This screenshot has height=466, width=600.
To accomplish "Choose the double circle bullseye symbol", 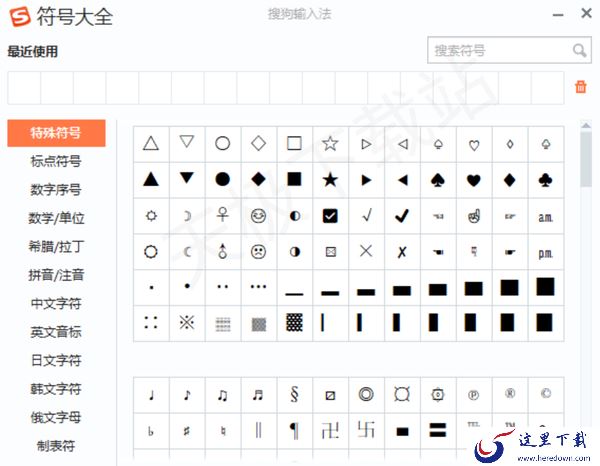I will click(x=366, y=394).
